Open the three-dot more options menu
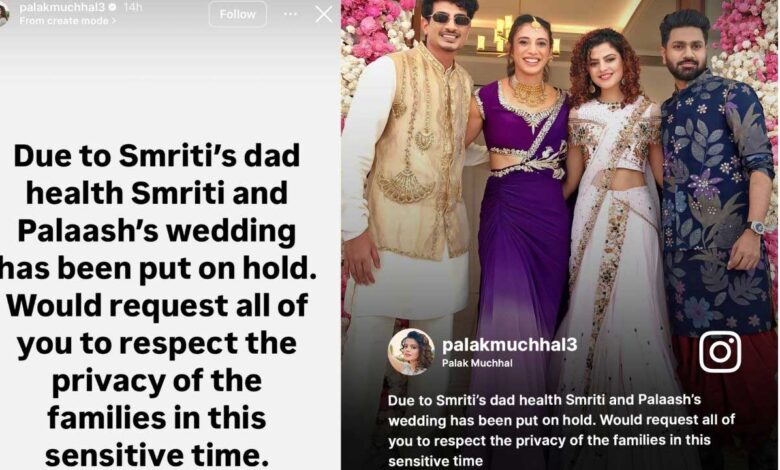 coord(290,14)
